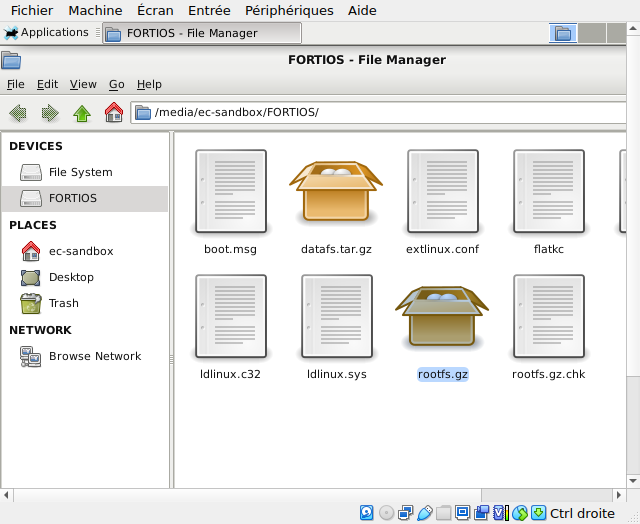640x524 pixels.
Task: Select the ldlinux.c32 file icon
Action: coord(231,316)
